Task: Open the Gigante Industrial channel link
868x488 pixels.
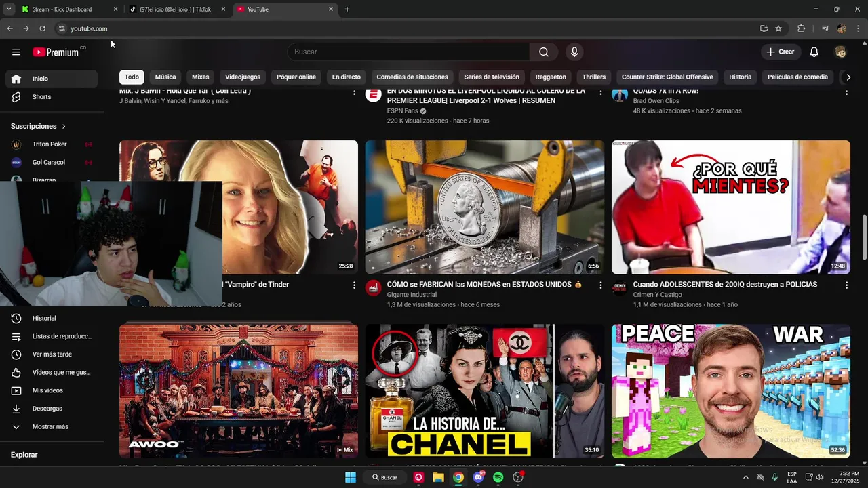Action: pyautogui.click(x=412, y=295)
